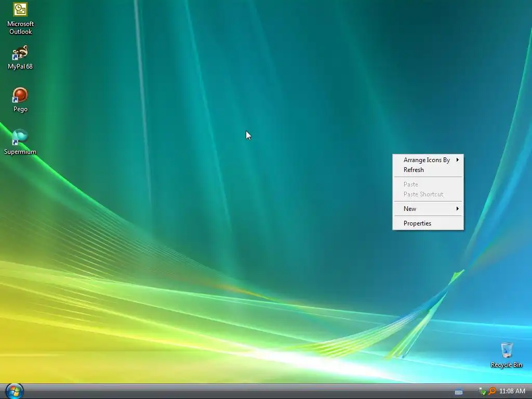Click the 11:08 AM taskbar clock
This screenshot has width=532, height=399.
(512, 391)
